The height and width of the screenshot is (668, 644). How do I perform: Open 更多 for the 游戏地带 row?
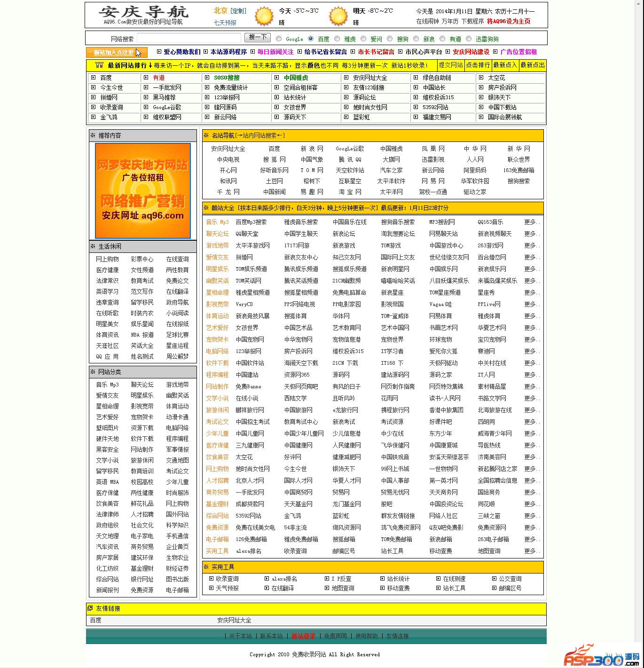coord(532,245)
